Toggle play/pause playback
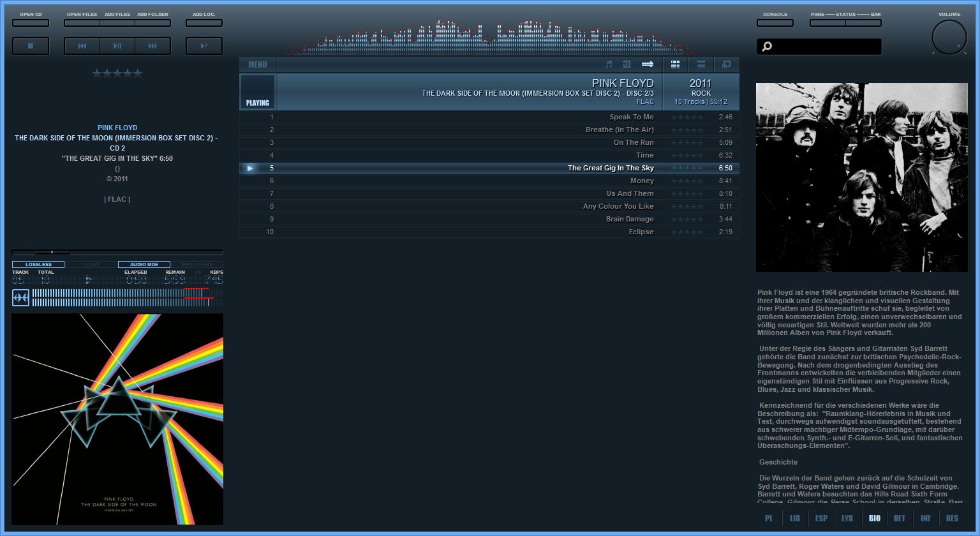Image resolution: width=980 pixels, height=536 pixels. point(117,46)
